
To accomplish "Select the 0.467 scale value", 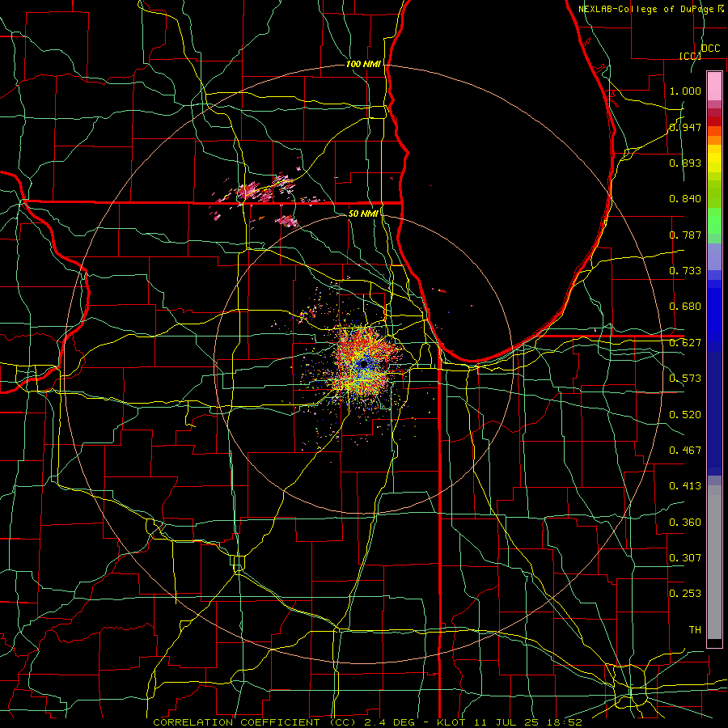I will coord(685,451).
